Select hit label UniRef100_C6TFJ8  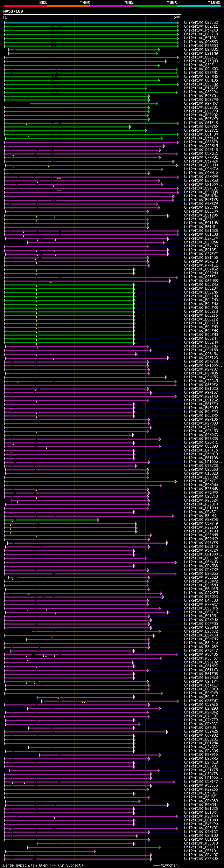click(201, 123)
